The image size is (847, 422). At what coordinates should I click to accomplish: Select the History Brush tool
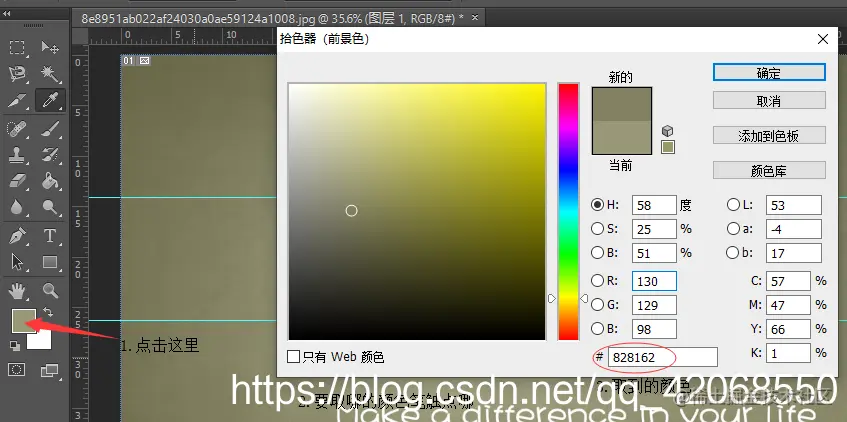(x=50, y=155)
